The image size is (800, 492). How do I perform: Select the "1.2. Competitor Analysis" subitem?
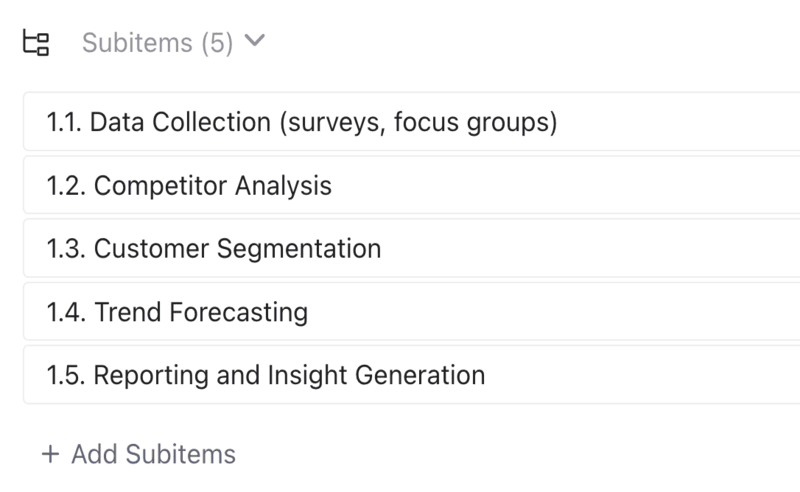coord(189,185)
